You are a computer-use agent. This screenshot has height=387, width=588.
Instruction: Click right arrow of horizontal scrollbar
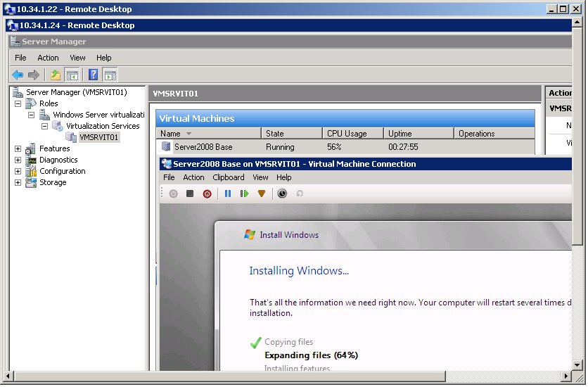click(566, 376)
